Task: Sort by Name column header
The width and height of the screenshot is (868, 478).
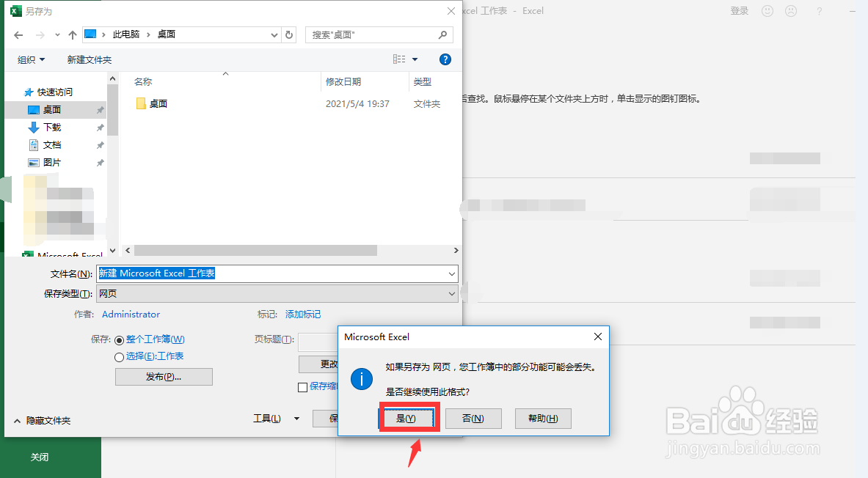Action: [143, 82]
